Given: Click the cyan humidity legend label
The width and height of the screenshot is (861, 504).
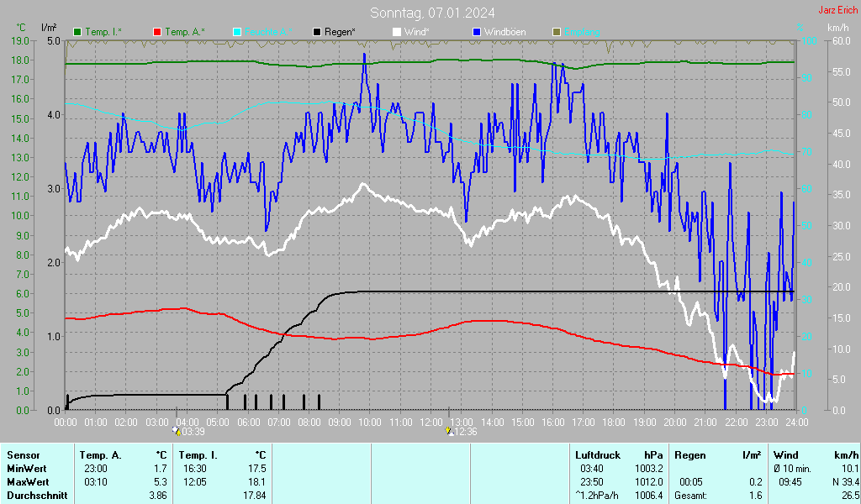Looking at the screenshot, I should pyautogui.click(x=269, y=32).
